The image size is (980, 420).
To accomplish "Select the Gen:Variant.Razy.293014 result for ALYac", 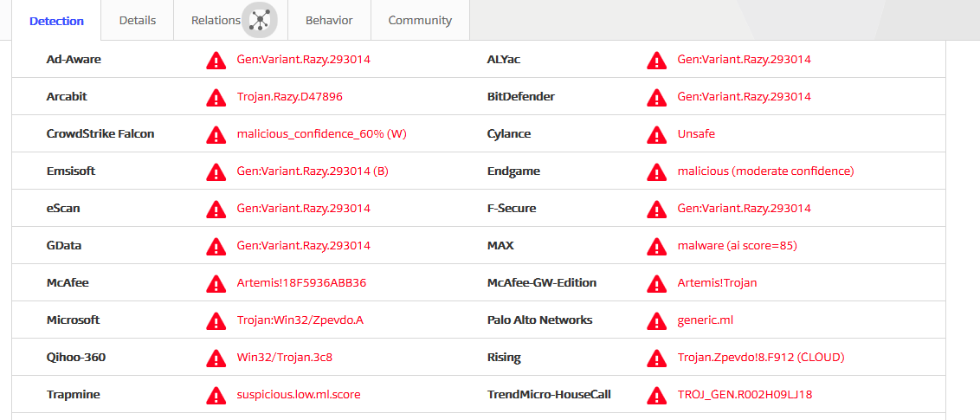I will [x=745, y=60].
